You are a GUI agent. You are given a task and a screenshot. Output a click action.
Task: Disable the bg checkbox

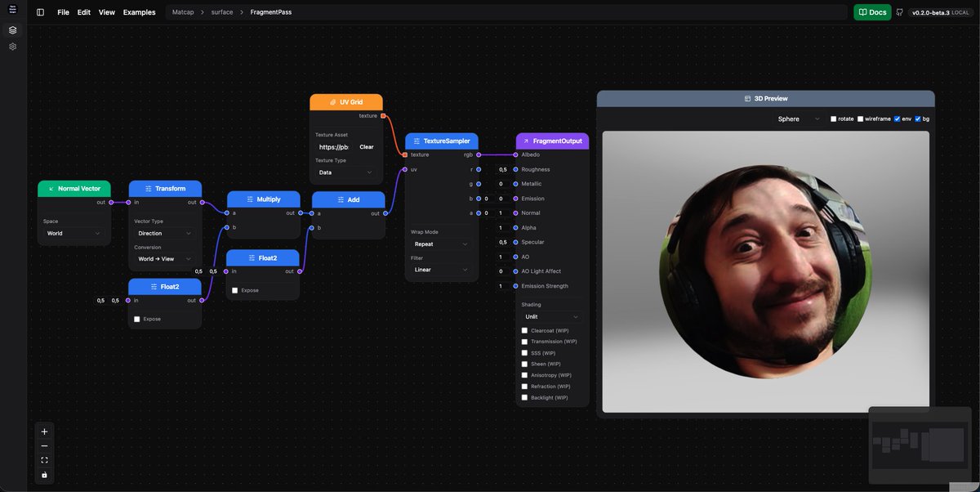tap(918, 119)
